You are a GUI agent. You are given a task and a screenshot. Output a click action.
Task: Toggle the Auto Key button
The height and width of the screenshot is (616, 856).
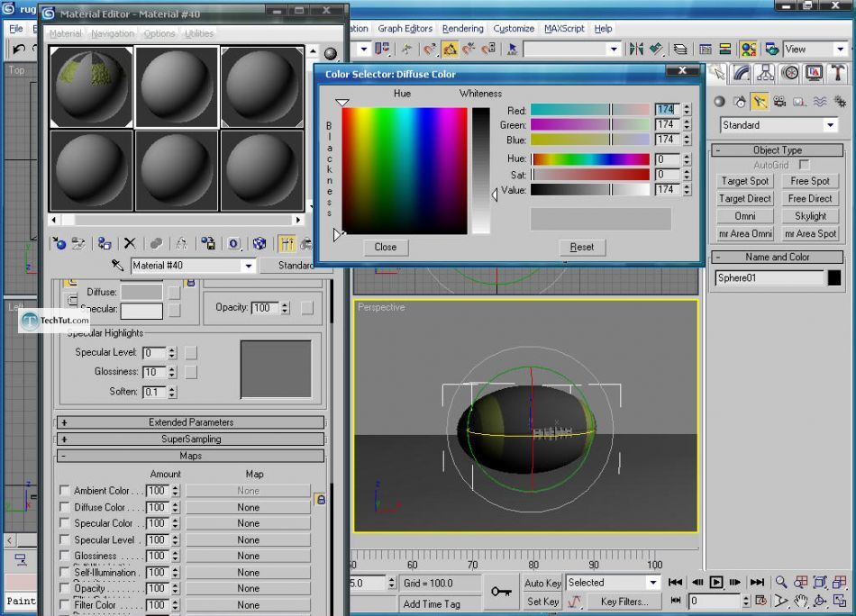(x=542, y=583)
